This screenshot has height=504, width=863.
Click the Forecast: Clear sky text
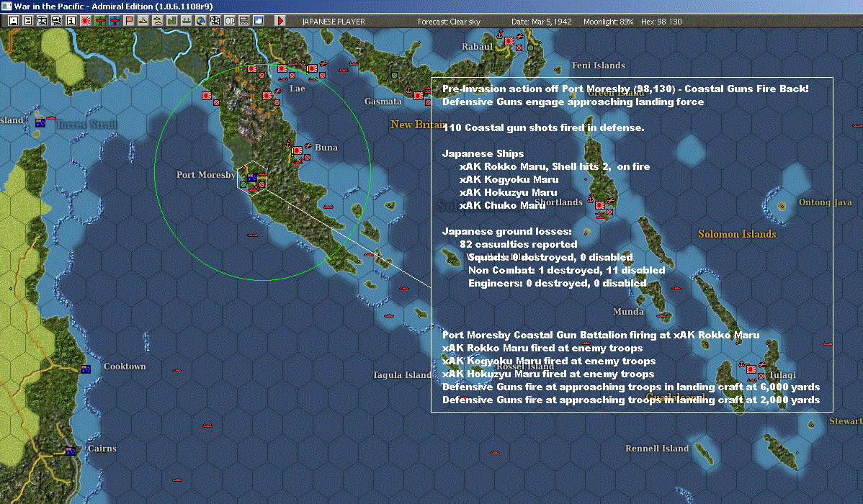[x=449, y=22]
